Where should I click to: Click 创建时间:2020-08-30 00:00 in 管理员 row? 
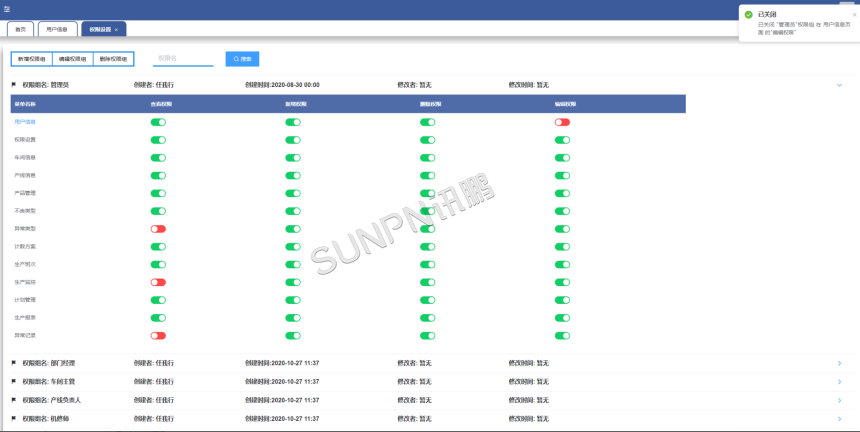[x=282, y=85]
